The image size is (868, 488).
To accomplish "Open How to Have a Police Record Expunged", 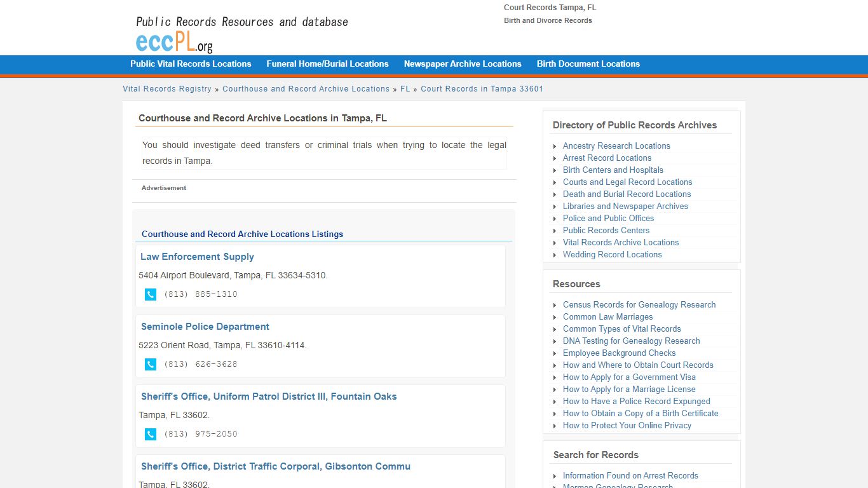I will pos(637,402).
